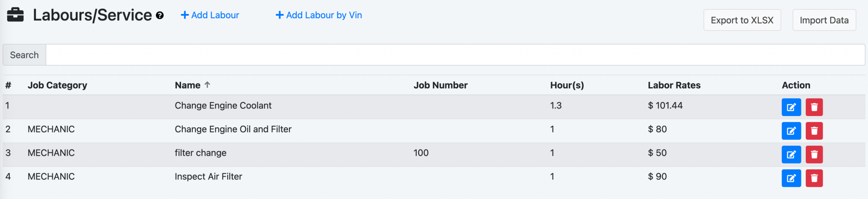The height and width of the screenshot is (199, 868).
Task: Edit Change Engine Oil and Filter row
Action: pos(791,131)
